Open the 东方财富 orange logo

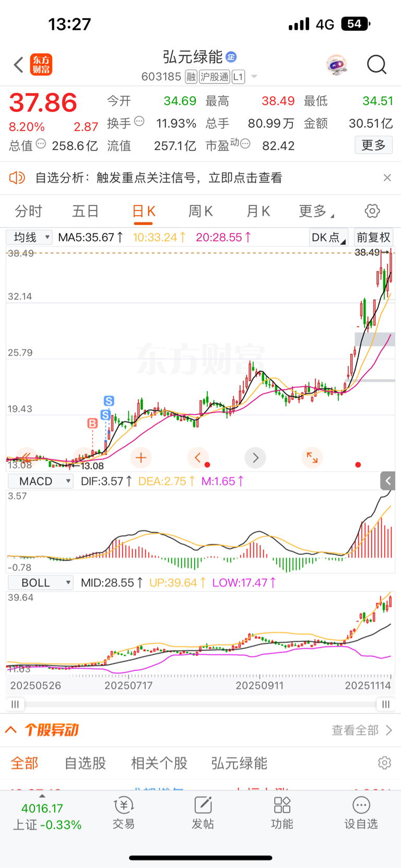click(x=41, y=65)
